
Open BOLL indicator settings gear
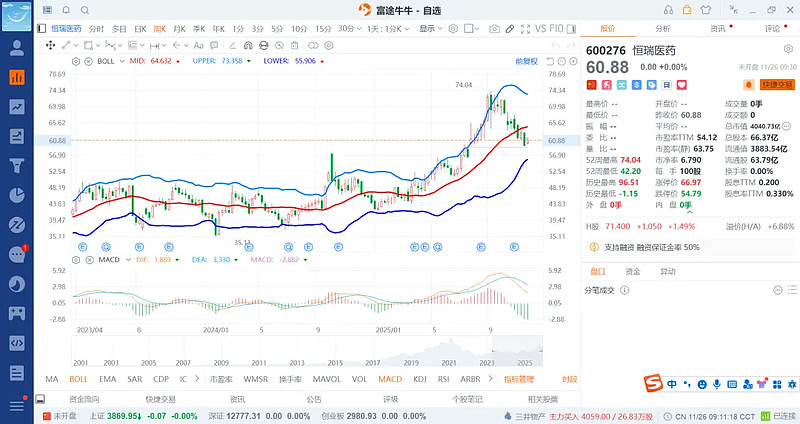[x=76, y=61]
